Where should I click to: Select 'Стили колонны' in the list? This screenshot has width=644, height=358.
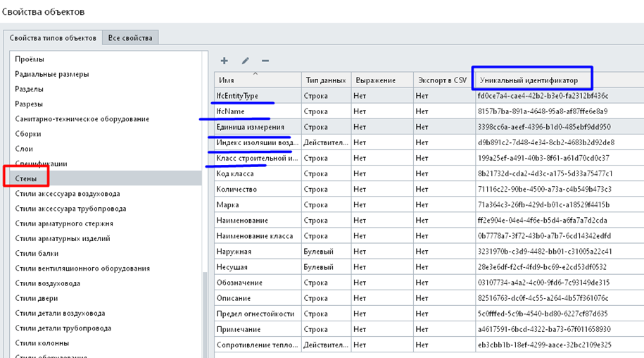click(x=106, y=342)
